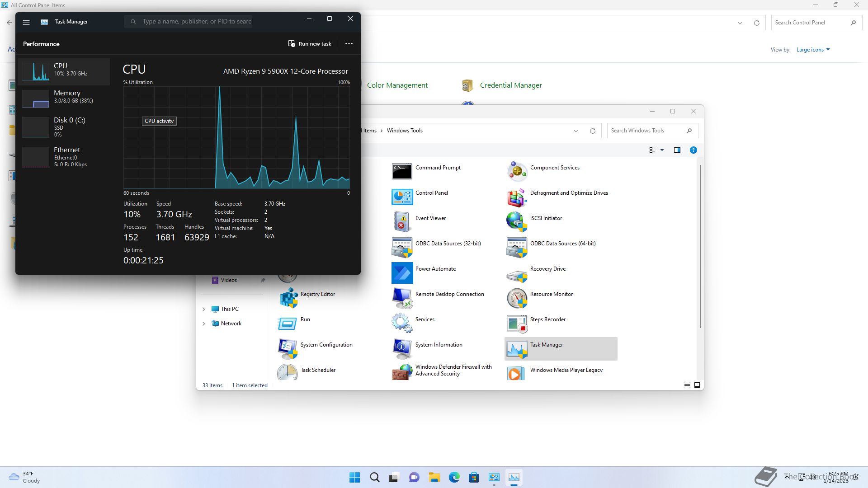Screen dimensions: 868x488
Task: Open View by Large icons dropdown
Action: click(x=813, y=50)
